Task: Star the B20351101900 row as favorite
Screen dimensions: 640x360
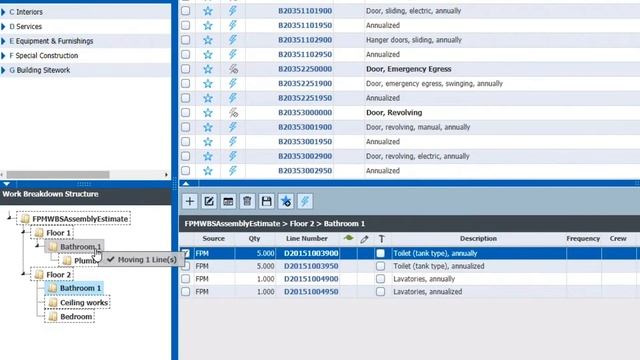Action: pyautogui.click(x=208, y=11)
